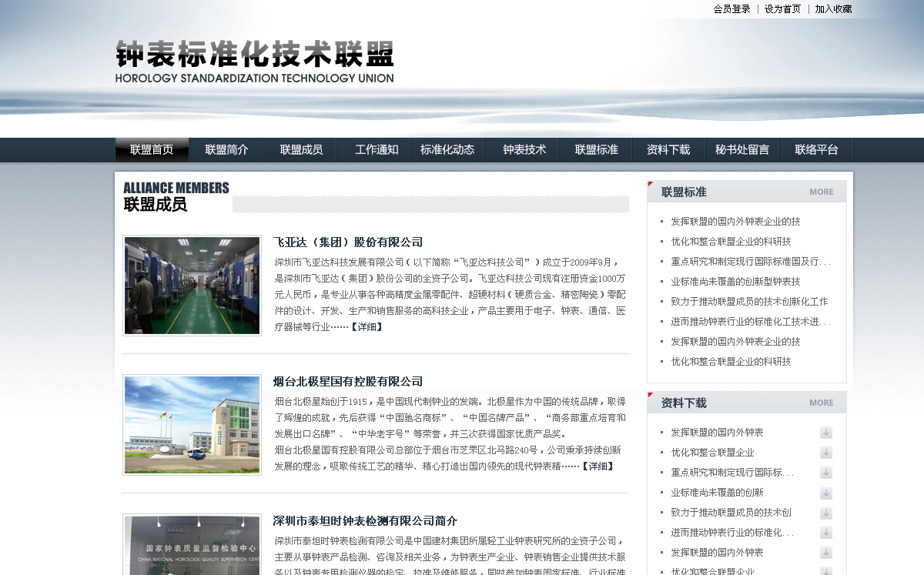
Task: Open 致力于推动联盟成员的技术创 download entry
Action: click(x=731, y=513)
